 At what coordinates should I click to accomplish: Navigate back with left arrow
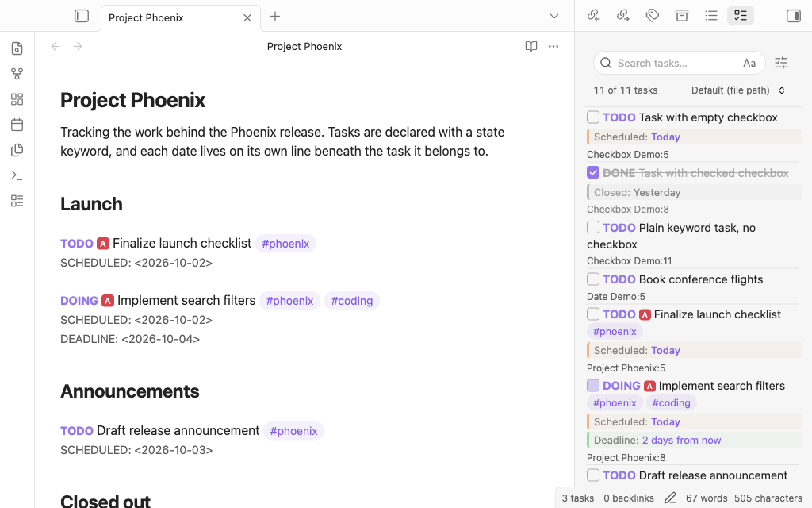[56, 47]
